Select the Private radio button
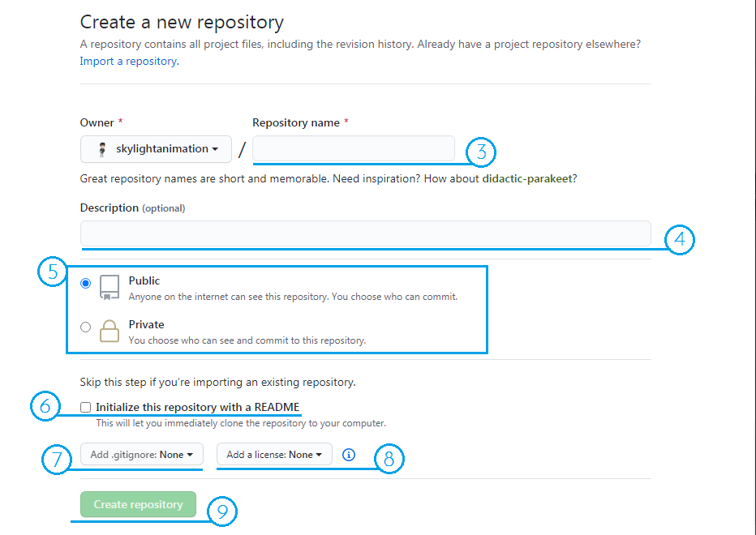Viewport: 756px width, 535px height. click(x=85, y=327)
